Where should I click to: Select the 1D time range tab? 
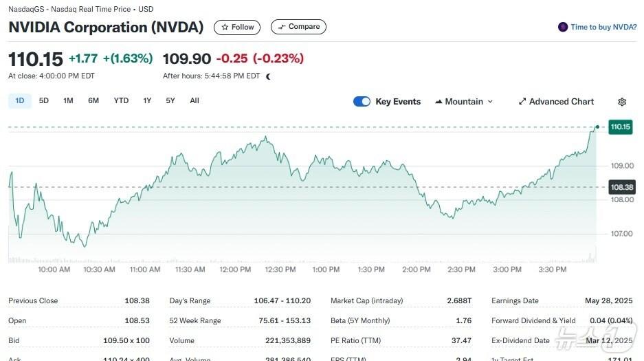point(20,101)
